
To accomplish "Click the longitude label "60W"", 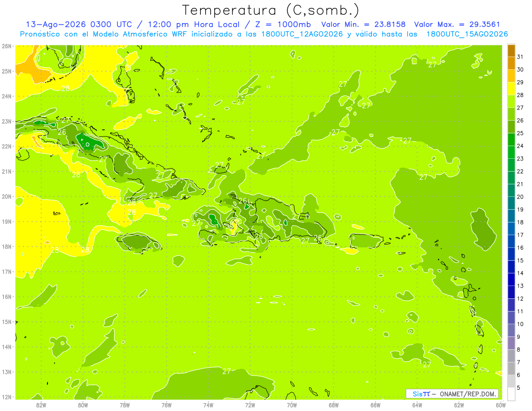I will pyautogui.click(x=500, y=405).
